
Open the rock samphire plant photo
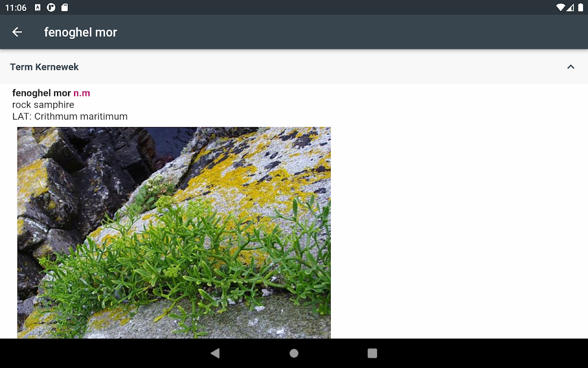(174, 233)
